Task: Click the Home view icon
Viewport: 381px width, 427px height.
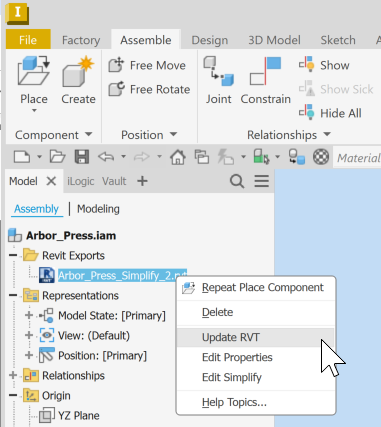Action: click(x=178, y=157)
